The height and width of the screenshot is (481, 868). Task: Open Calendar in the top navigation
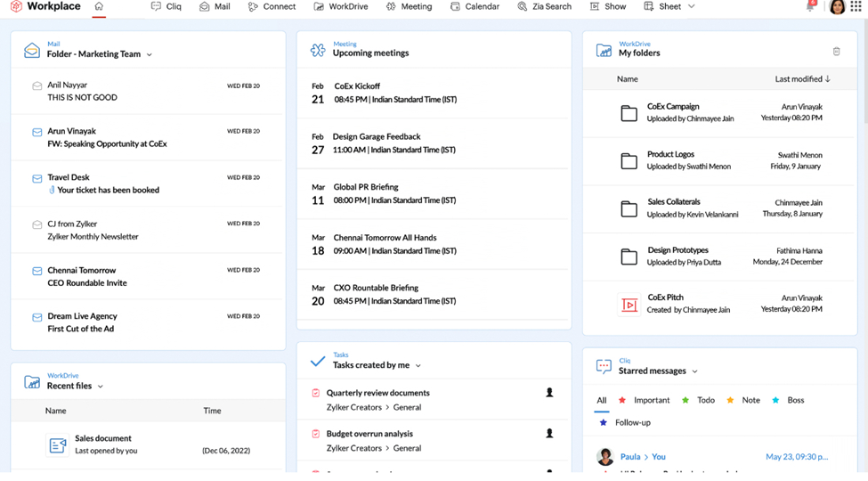475,6
